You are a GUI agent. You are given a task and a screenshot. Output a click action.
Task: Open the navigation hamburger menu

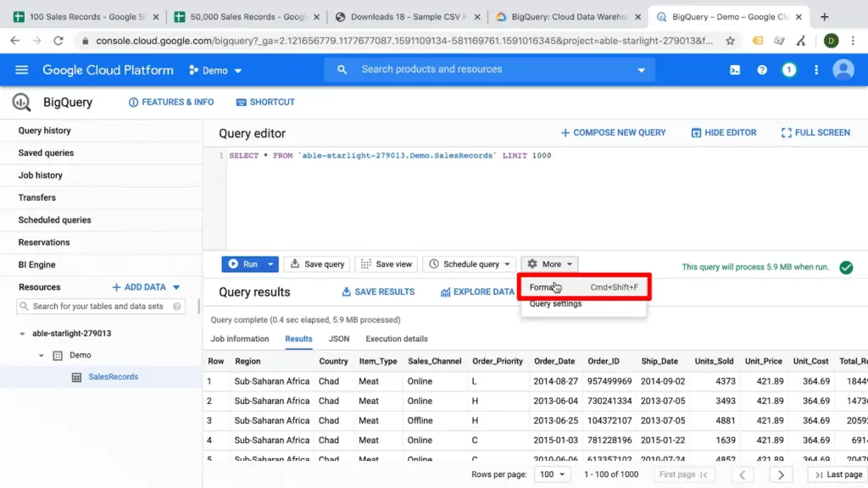coord(21,69)
